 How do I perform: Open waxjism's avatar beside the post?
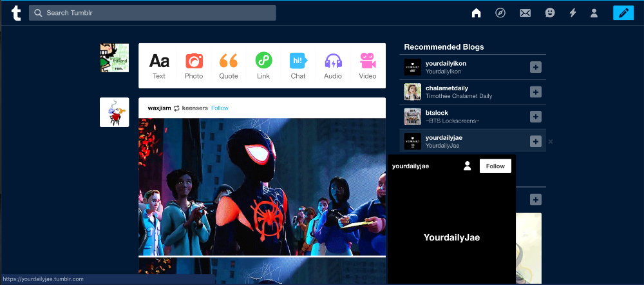tap(115, 112)
